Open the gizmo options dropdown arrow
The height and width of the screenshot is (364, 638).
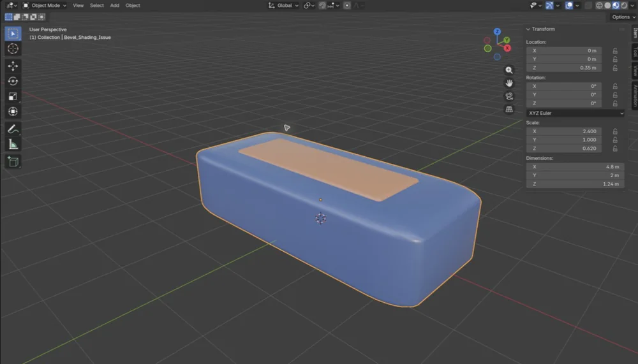click(x=558, y=5)
